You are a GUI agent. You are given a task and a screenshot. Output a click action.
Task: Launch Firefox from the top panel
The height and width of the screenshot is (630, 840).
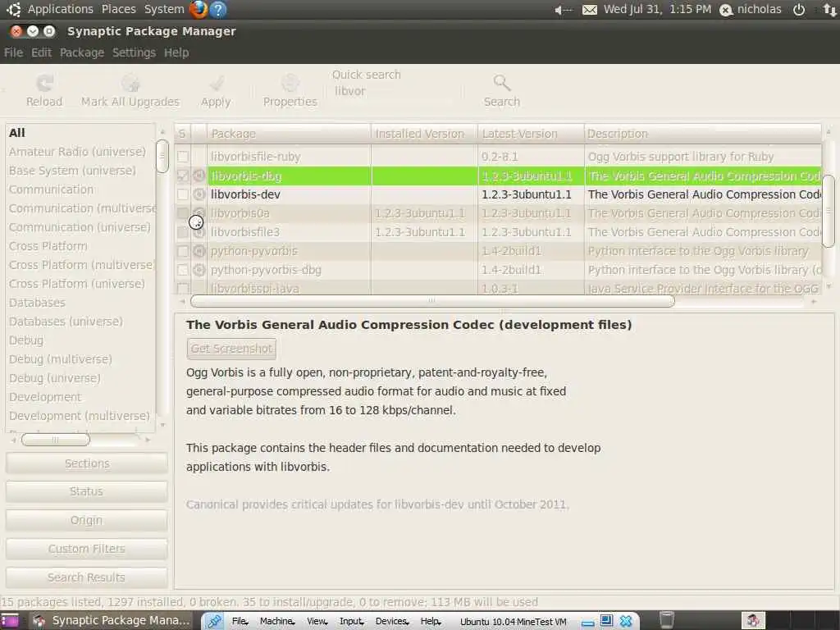(x=199, y=9)
